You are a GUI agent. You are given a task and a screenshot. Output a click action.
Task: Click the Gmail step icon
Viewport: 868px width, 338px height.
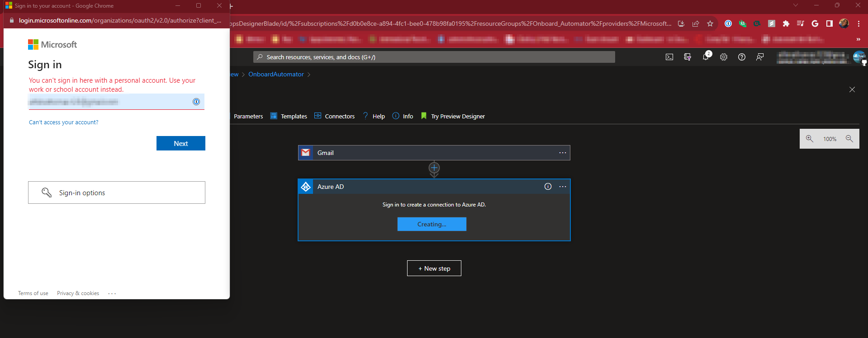(306, 153)
